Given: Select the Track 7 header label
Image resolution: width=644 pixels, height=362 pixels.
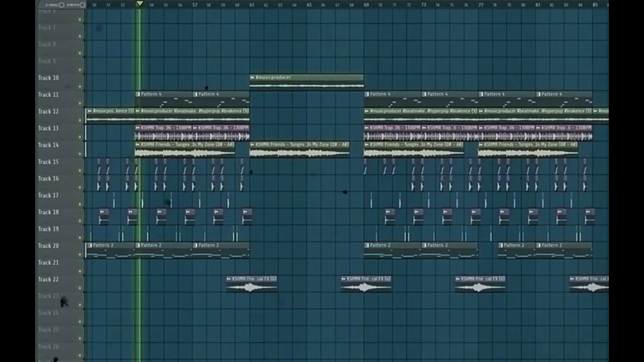Looking at the screenshot, I should click(47, 28).
